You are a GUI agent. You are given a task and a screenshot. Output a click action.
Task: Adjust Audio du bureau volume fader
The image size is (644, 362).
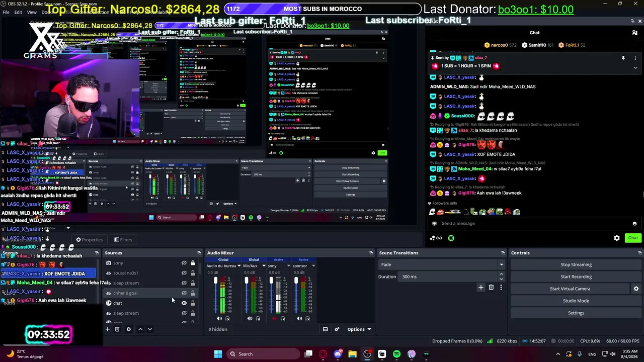pyautogui.click(x=216, y=280)
